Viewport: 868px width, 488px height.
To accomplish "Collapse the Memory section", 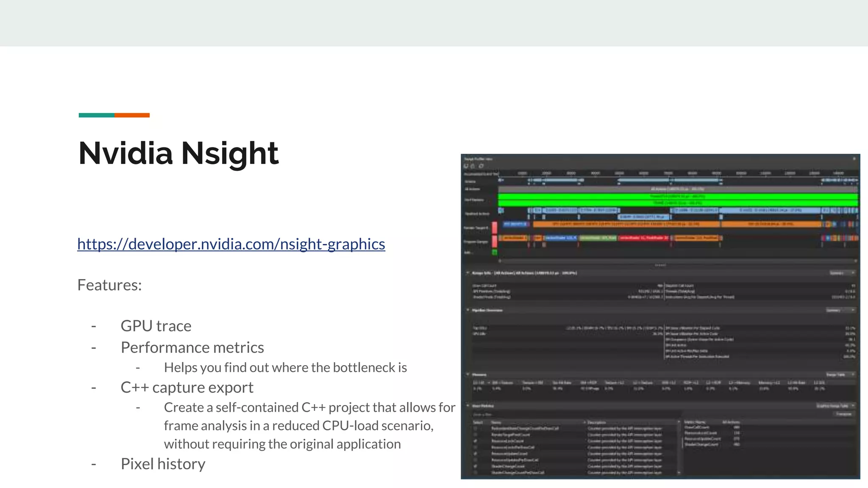I will pos(468,374).
